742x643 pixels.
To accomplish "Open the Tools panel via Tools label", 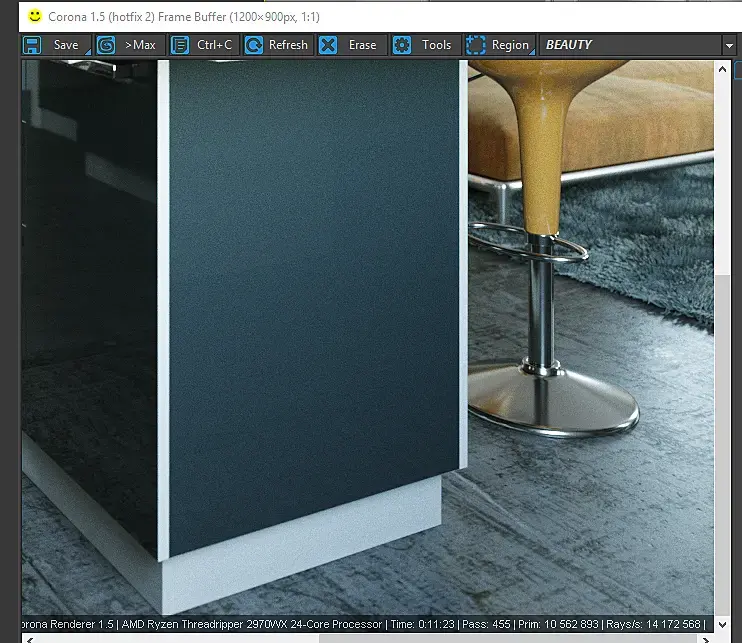I will [436, 45].
